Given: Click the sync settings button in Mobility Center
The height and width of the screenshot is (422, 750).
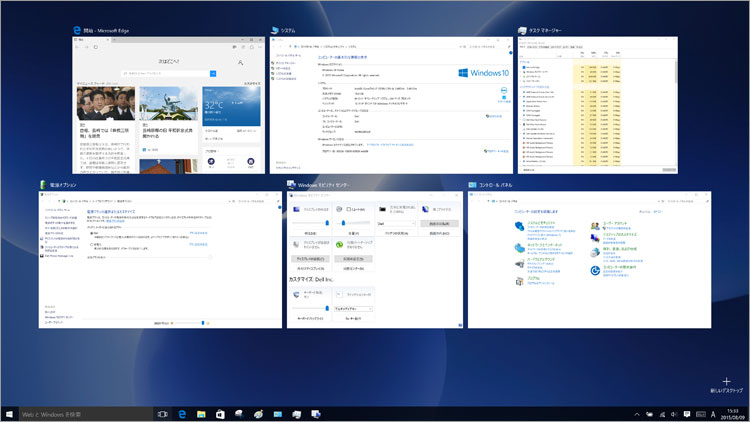Looking at the screenshot, I should coord(353,259).
